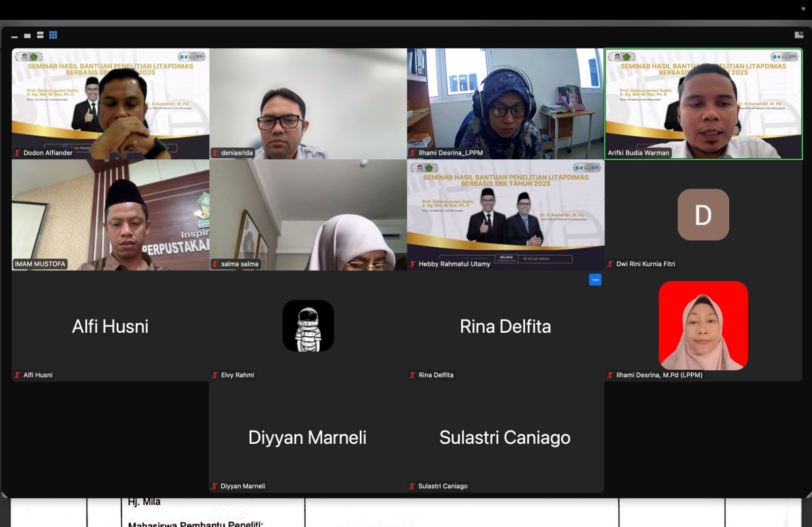Click the window layout icon at top right
Viewport: 812px width, 527px height.
click(799, 35)
